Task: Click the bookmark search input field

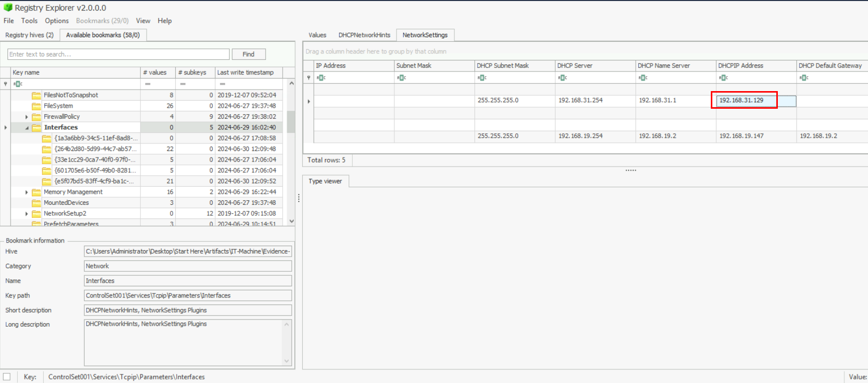Action: pos(118,54)
